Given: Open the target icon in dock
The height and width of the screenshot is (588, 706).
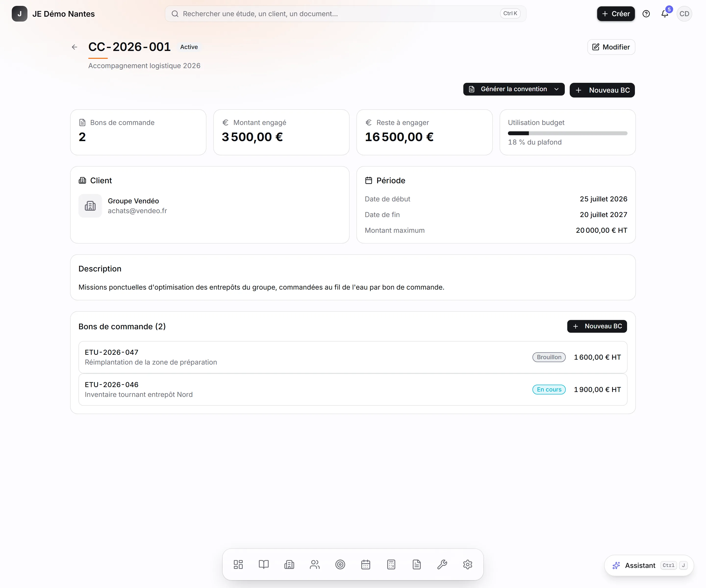Looking at the screenshot, I should pyautogui.click(x=340, y=564).
